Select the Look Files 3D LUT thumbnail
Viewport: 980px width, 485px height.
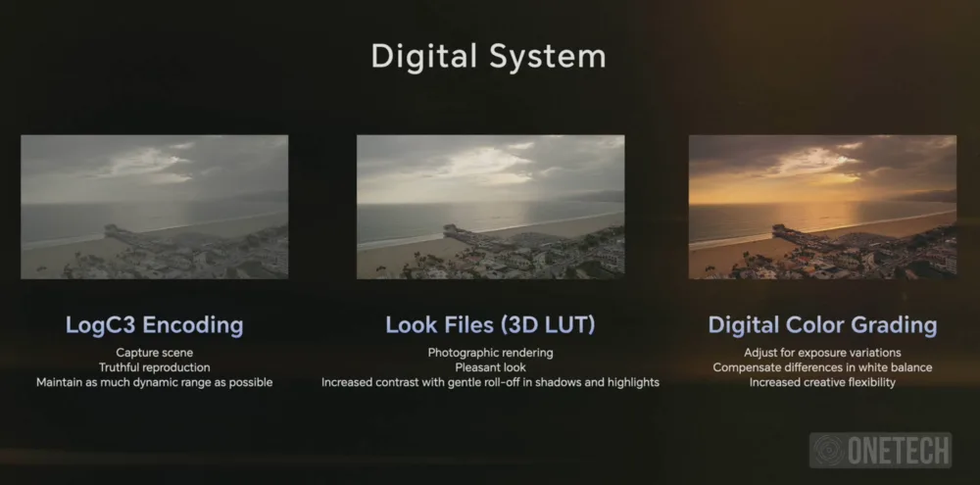point(490,207)
